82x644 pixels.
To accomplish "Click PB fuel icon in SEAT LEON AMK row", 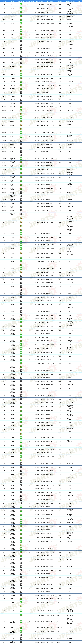I will (21, 30).
